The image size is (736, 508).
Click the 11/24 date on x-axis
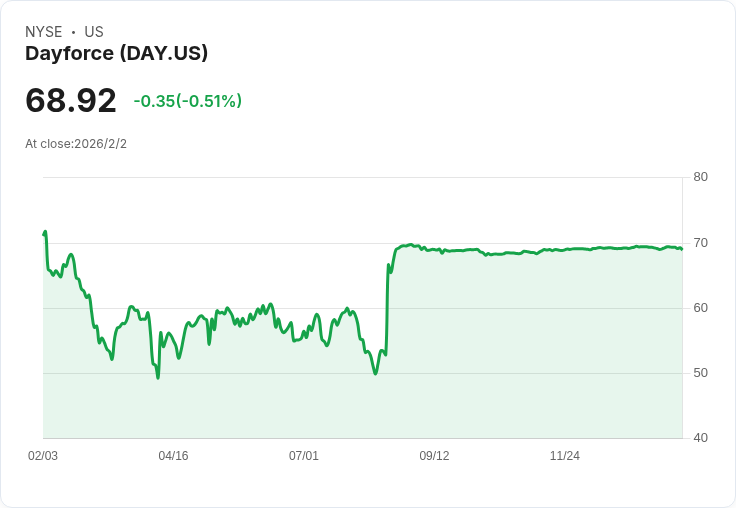tap(565, 456)
